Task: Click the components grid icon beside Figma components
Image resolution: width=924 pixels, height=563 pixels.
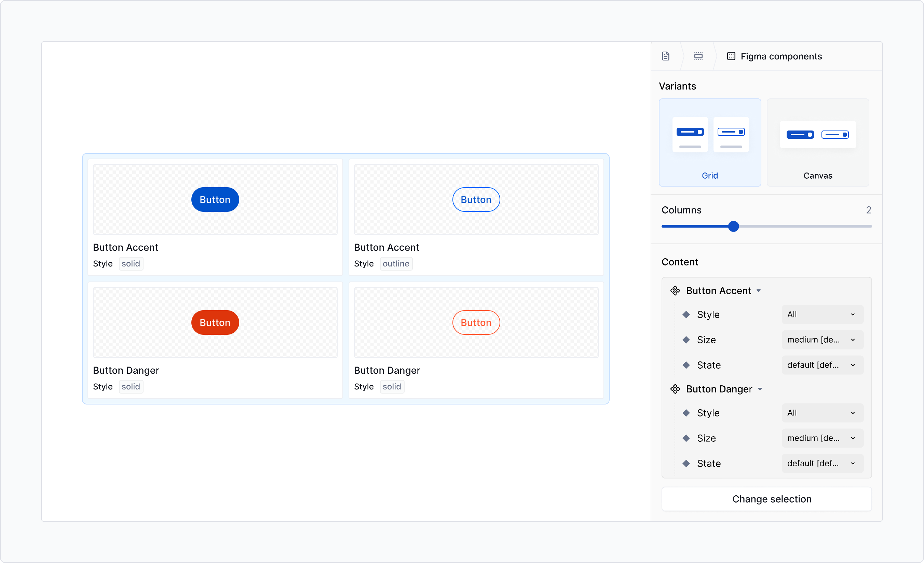Action: [x=731, y=56]
